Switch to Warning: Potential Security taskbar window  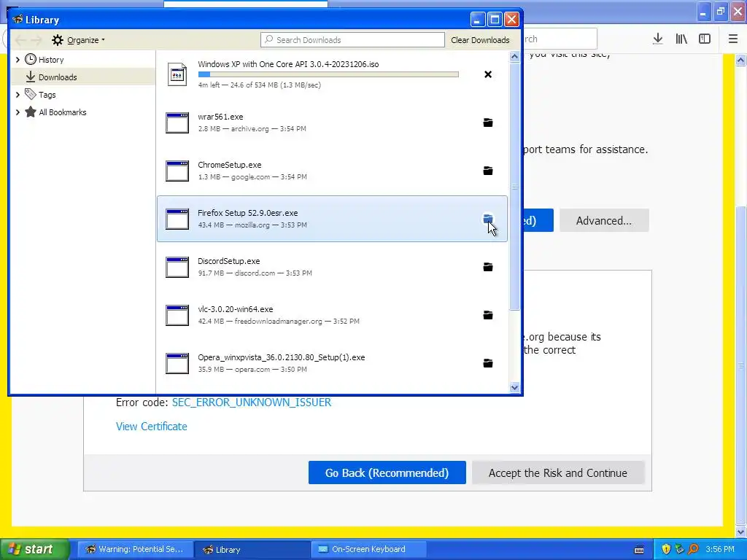pyautogui.click(x=135, y=550)
